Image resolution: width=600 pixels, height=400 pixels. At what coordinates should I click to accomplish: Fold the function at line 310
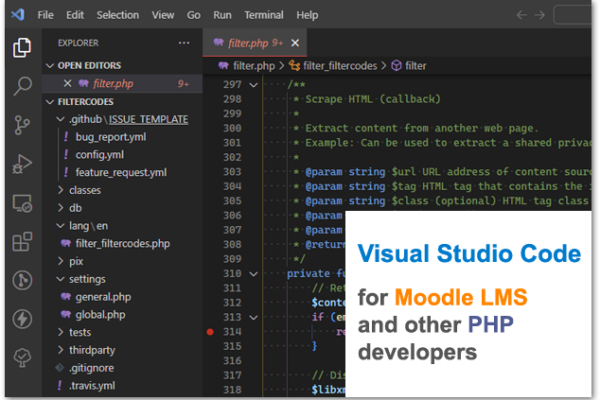pos(253,274)
